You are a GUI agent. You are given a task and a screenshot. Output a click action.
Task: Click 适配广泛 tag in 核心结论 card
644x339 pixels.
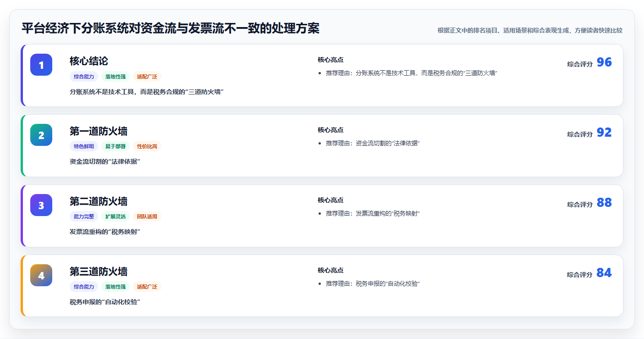click(147, 77)
